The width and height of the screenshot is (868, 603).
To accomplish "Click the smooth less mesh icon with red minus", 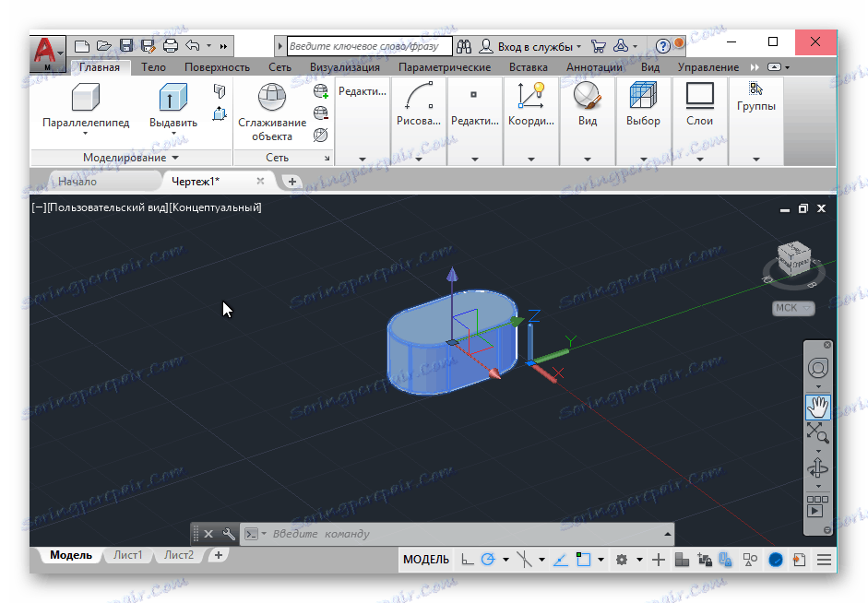I will [x=320, y=112].
